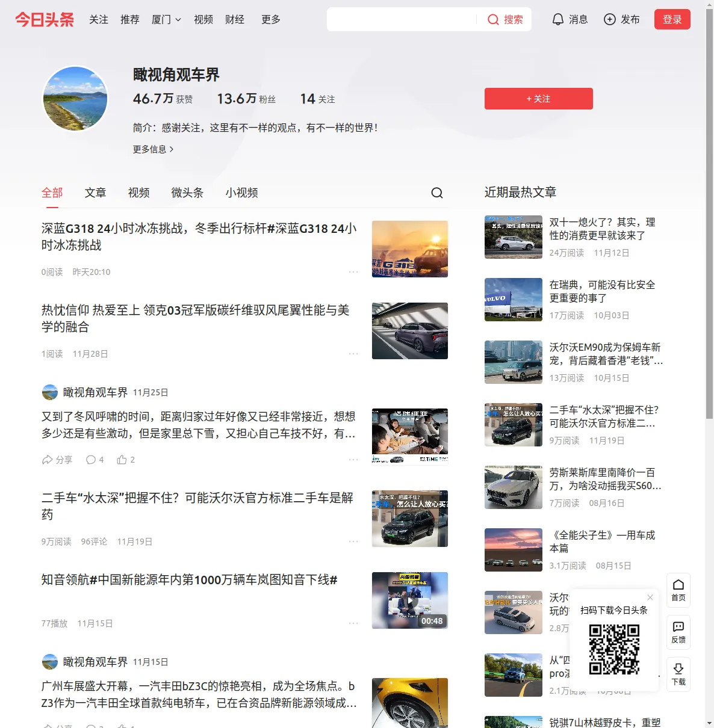Open 财经 in top navigation
Viewport: 714px width, 728px height.
point(235,20)
